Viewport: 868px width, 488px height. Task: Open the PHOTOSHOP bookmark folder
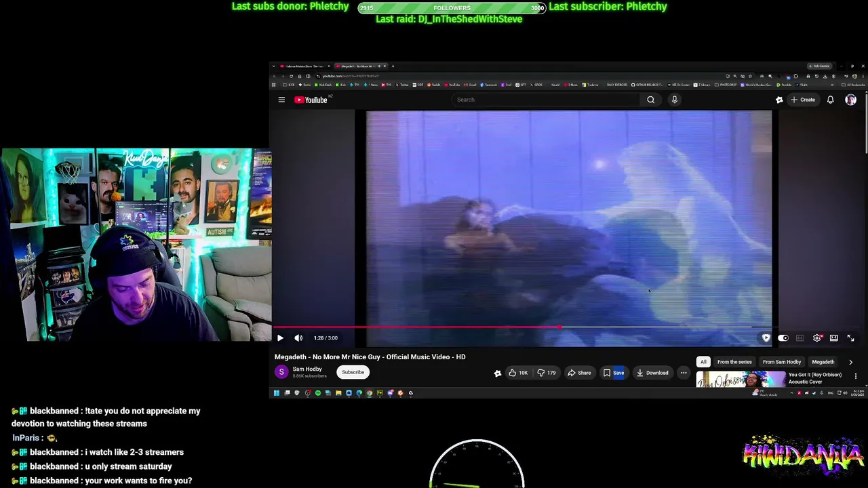click(726, 85)
